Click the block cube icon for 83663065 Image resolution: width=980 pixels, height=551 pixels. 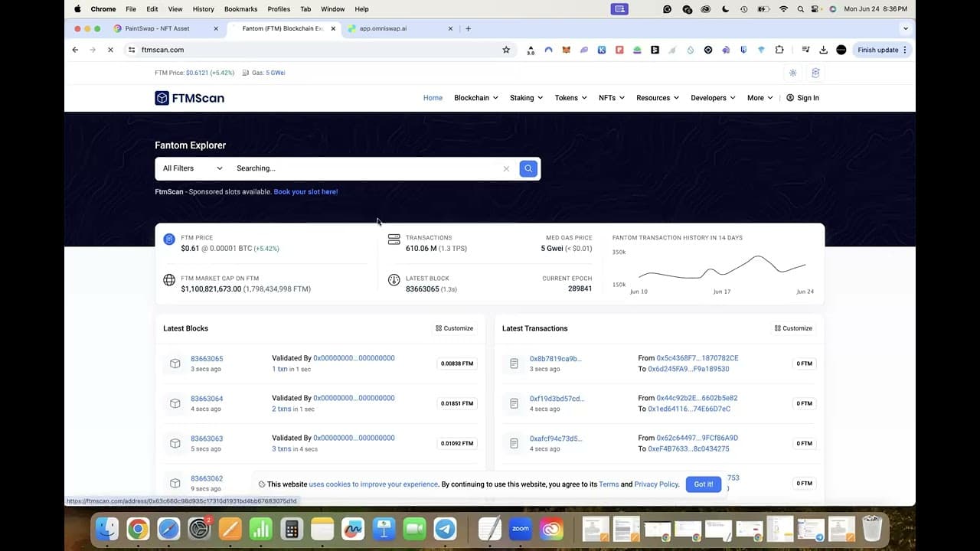175,364
